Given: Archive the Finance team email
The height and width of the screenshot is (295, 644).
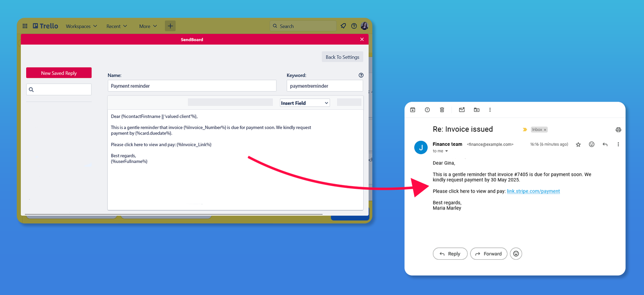Looking at the screenshot, I should (413, 110).
